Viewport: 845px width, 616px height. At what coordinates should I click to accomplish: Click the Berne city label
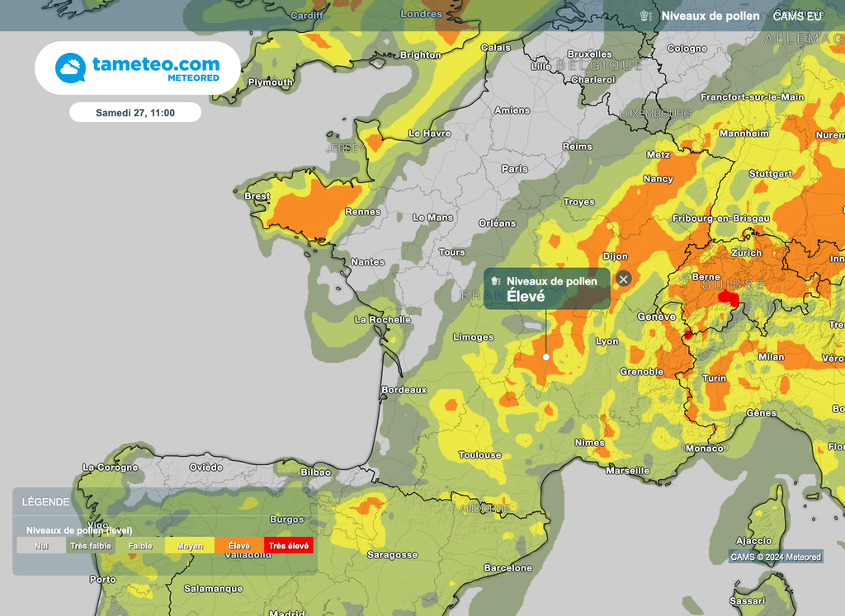click(x=706, y=277)
